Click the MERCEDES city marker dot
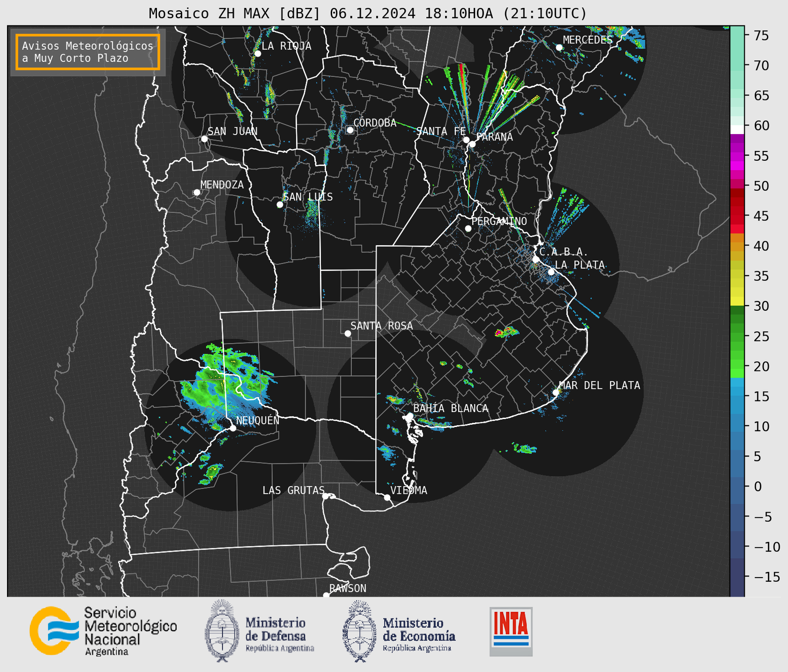Viewport: 788px width, 672px height. pyautogui.click(x=559, y=48)
